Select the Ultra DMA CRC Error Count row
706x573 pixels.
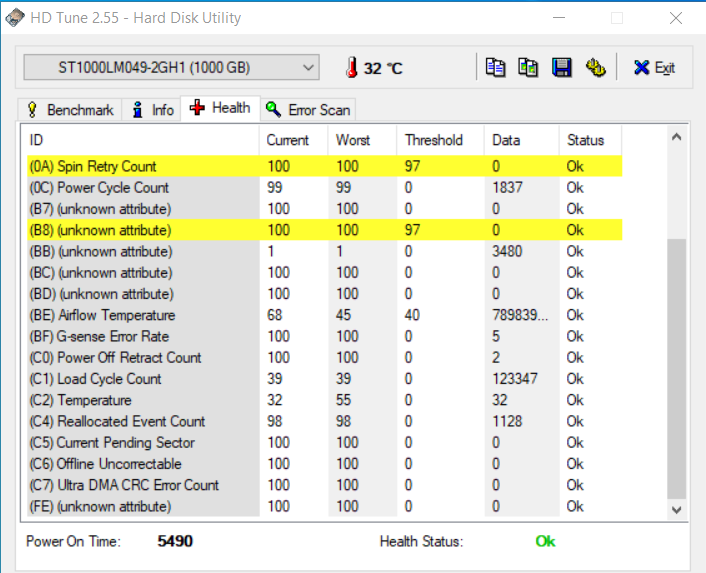pyautogui.click(x=325, y=485)
